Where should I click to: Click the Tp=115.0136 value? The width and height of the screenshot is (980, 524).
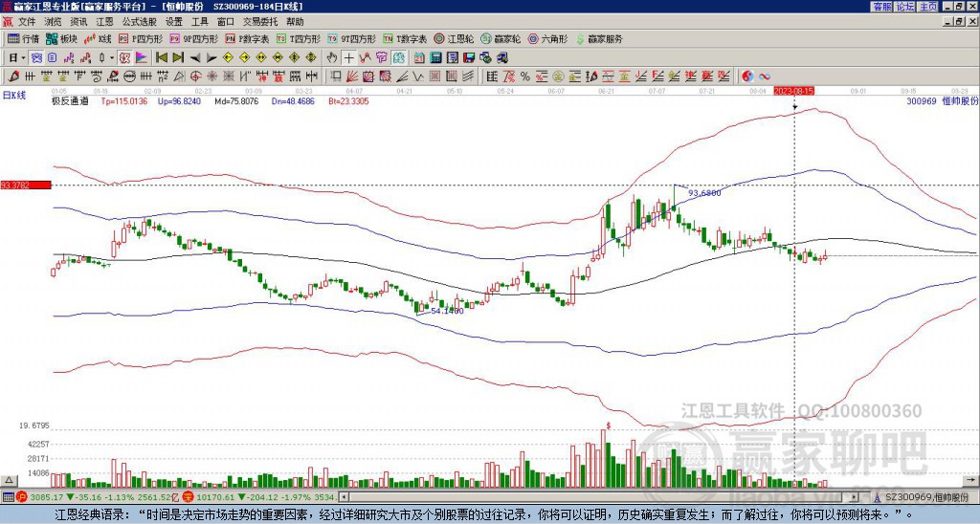124,101
